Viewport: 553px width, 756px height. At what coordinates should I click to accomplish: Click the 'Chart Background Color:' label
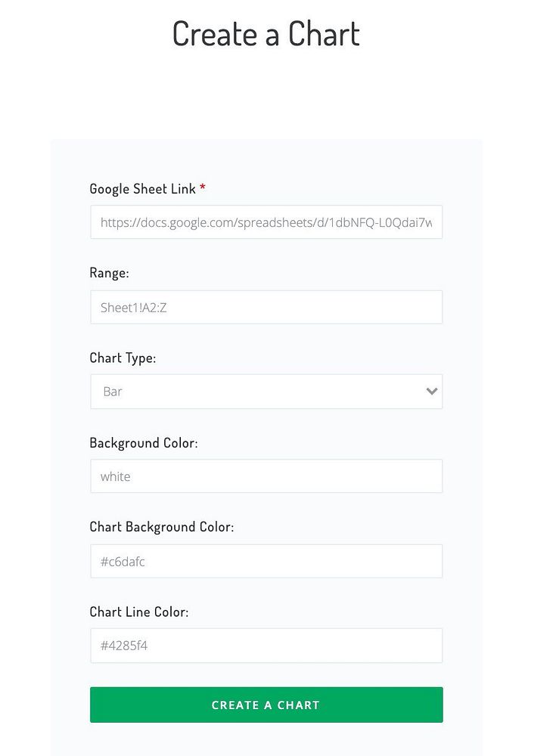[161, 527]
